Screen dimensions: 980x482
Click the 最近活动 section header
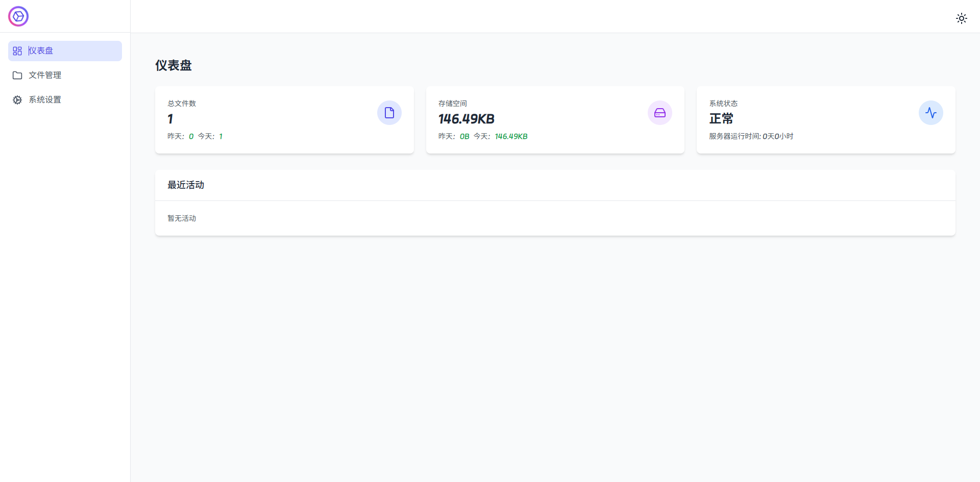point(186,185)
